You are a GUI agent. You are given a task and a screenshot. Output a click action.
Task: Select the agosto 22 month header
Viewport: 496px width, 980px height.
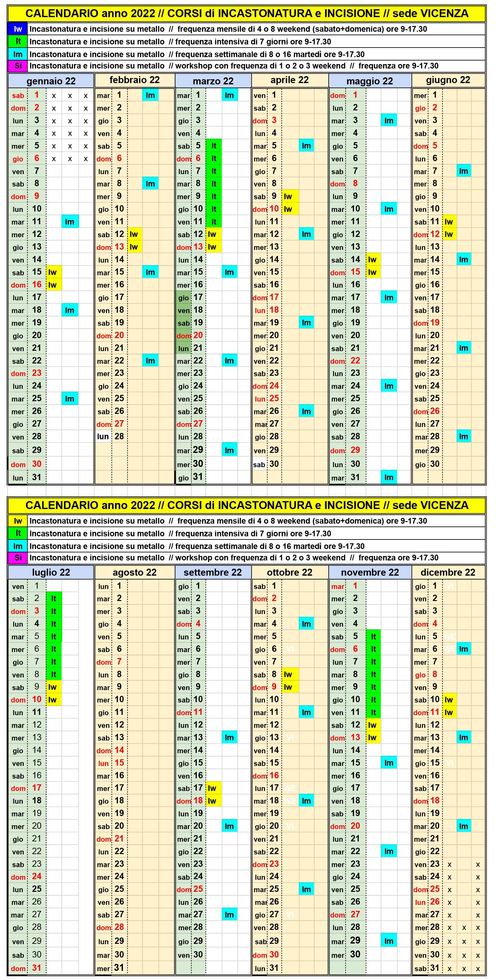click(135, 572)
